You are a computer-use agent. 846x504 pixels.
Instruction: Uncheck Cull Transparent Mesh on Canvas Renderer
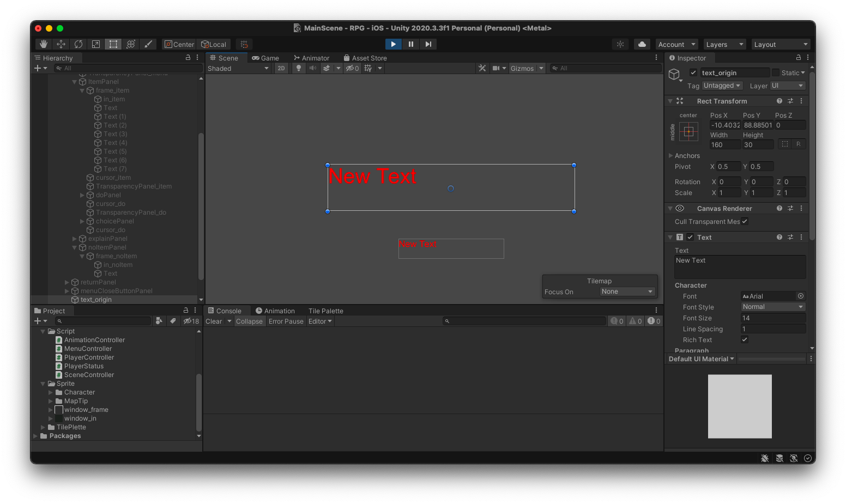coord(745,221)
